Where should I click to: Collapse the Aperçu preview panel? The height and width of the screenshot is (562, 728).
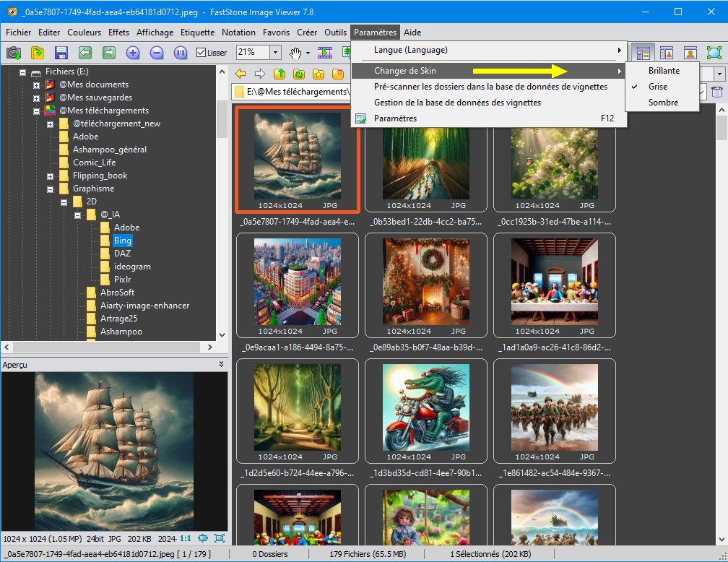click(x=222, y=364)
